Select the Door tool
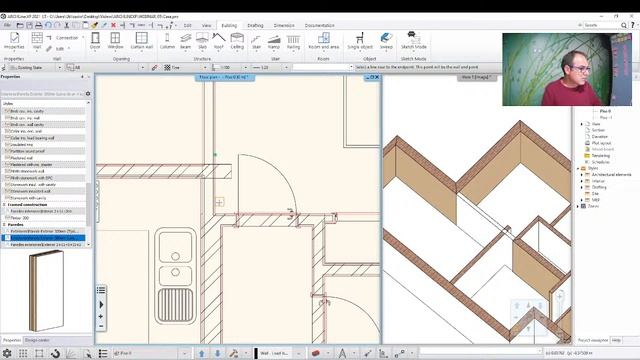 (x=95, y=41)
